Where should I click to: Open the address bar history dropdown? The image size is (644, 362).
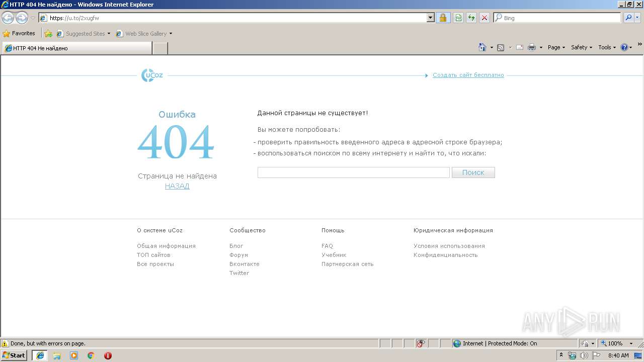tap(431, 18)
